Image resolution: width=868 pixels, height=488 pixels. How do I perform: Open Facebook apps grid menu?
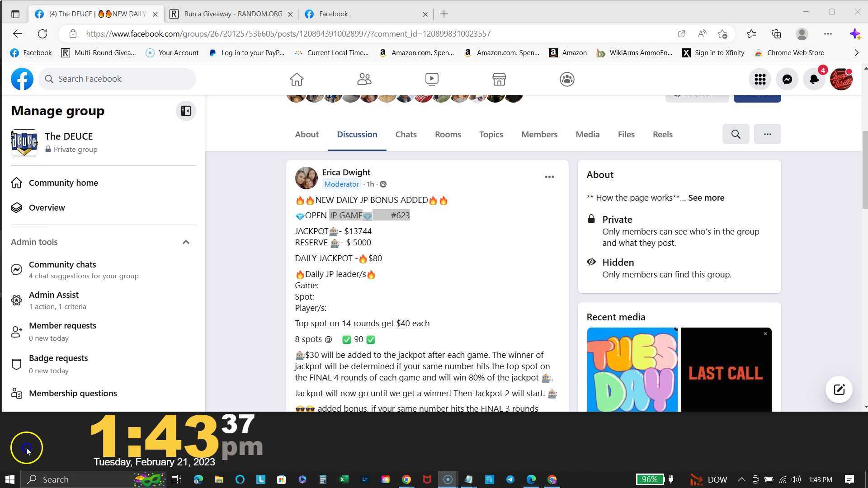point(760,80)
